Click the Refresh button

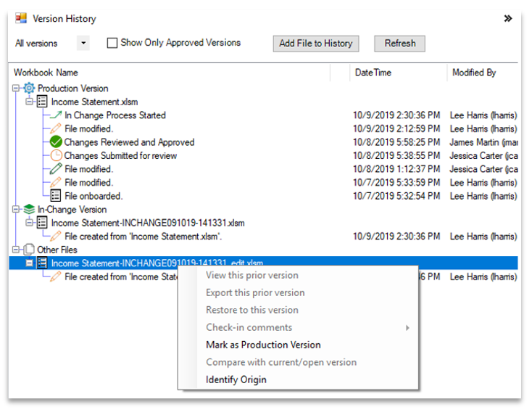pyautogui.click(x=399, y=44)
